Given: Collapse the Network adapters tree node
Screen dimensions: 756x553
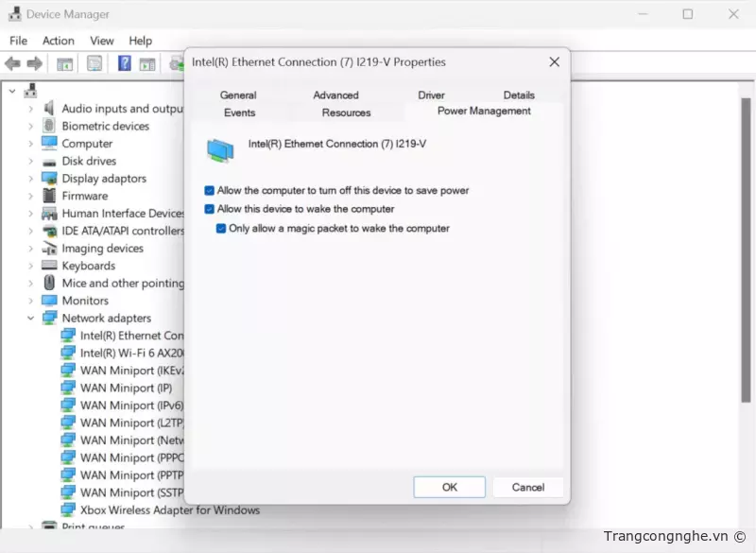Looking at the screenshot, I should coord(30,319).
